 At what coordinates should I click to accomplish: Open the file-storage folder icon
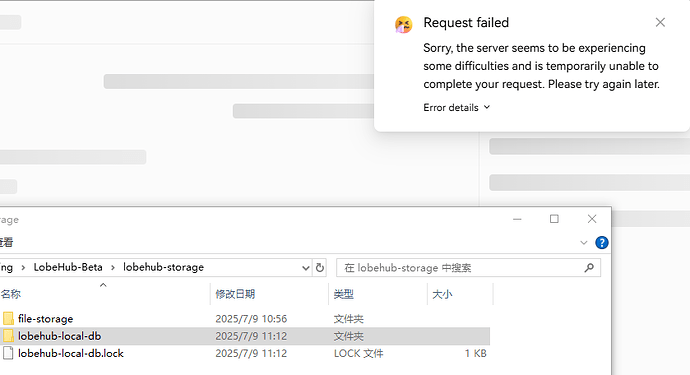[8, 318]
